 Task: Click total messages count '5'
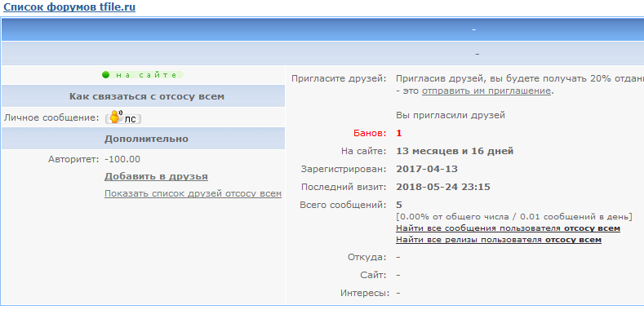click(x=399, y=205)
